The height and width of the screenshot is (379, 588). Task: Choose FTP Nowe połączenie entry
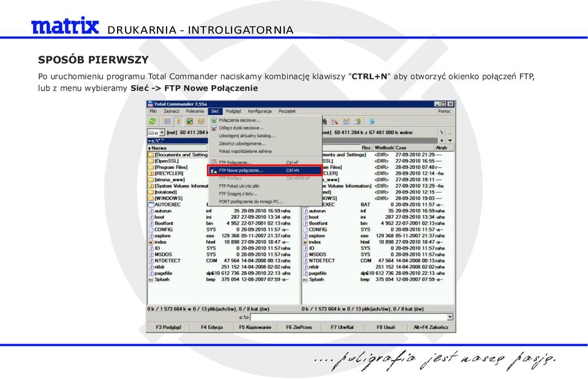click(x=265, y=171)
